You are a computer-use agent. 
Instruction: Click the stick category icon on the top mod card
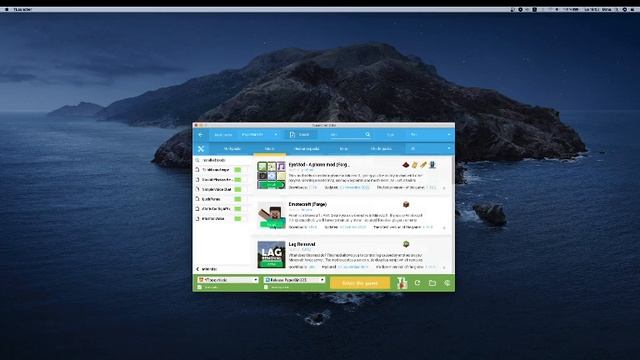point(423,165)
